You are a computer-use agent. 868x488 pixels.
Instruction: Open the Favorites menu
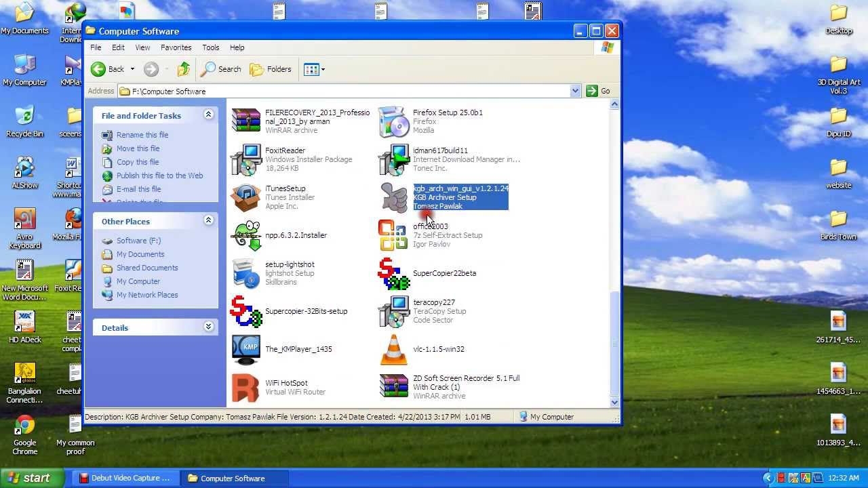coord(176,47)
